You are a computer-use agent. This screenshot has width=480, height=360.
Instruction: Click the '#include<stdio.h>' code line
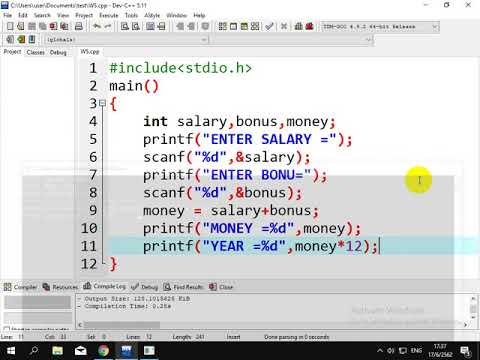180,68
